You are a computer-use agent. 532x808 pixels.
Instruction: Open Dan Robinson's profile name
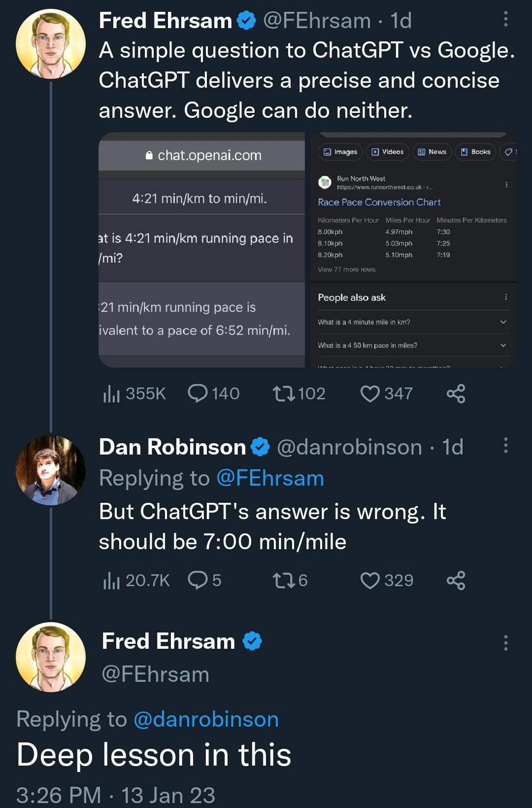pos(172,447)
